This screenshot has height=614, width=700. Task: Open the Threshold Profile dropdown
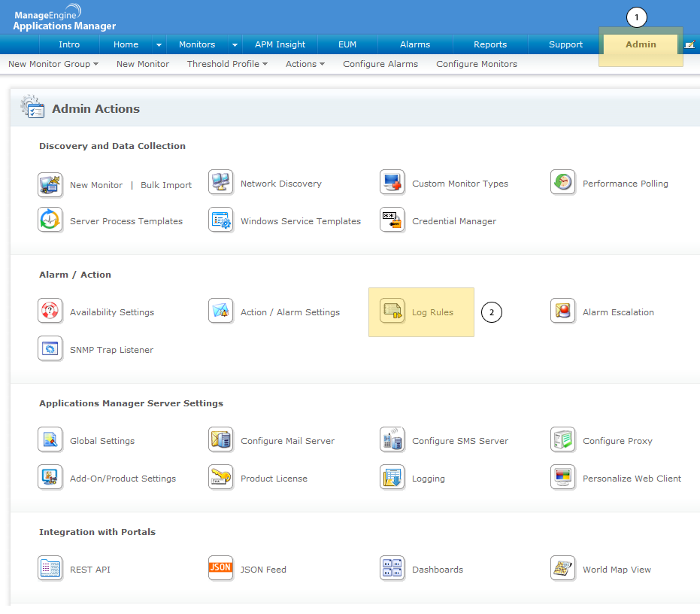point(227,64)
